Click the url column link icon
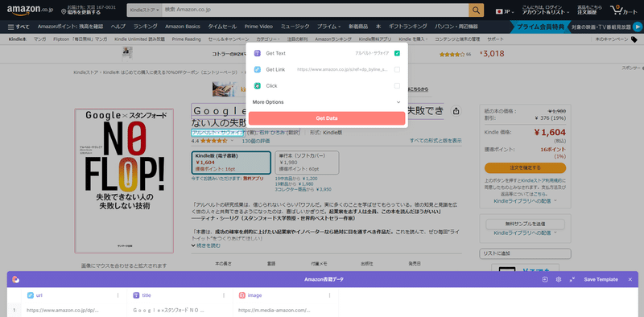 pyautogui.click(x=31, y=295)
